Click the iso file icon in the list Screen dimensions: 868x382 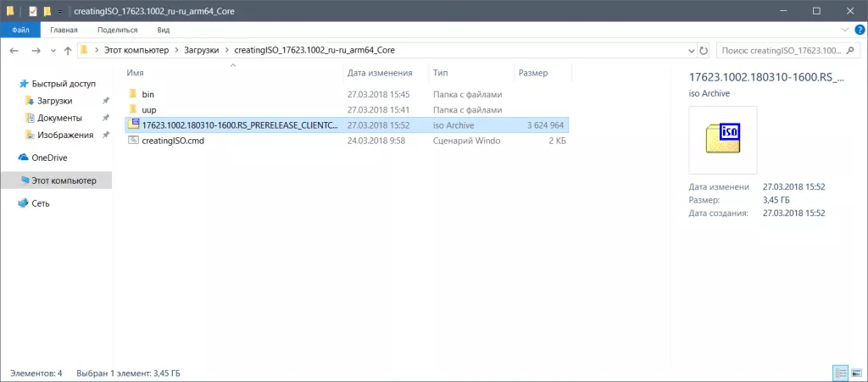click(133, 125)
